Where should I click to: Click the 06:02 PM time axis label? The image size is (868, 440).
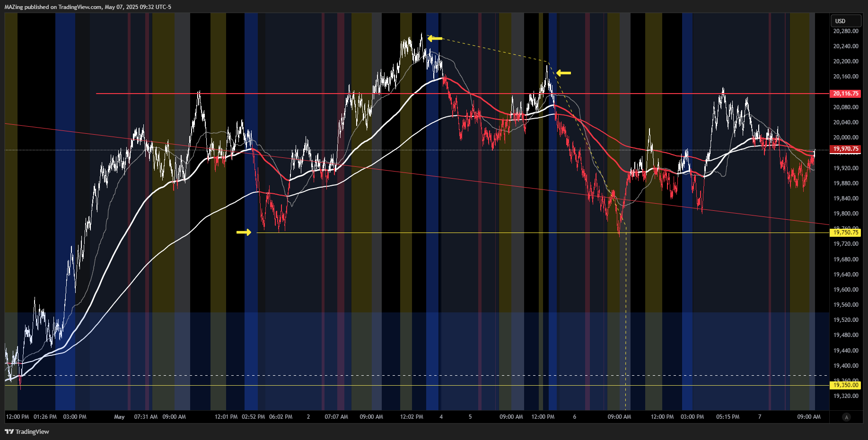click(x=281, y=417)
